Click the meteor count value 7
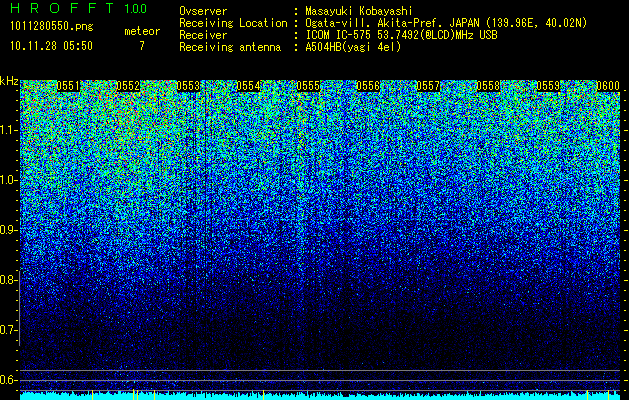This screenshot has width=629, height=400. point(142,46)
